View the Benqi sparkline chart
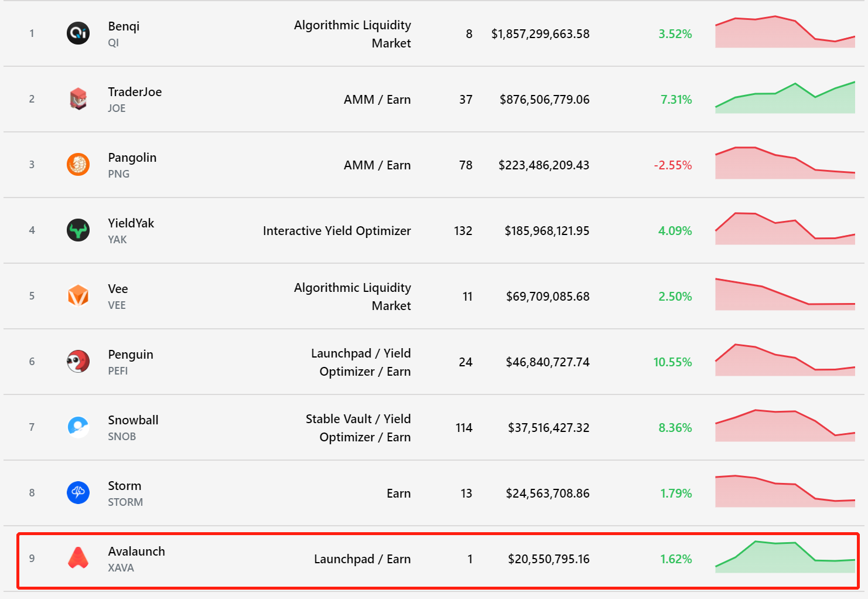This screenshot has width=868, height=599. 785,32
